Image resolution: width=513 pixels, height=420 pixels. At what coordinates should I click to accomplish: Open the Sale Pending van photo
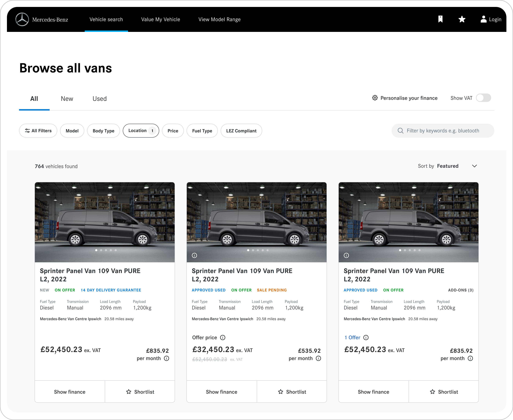[257, 222]
